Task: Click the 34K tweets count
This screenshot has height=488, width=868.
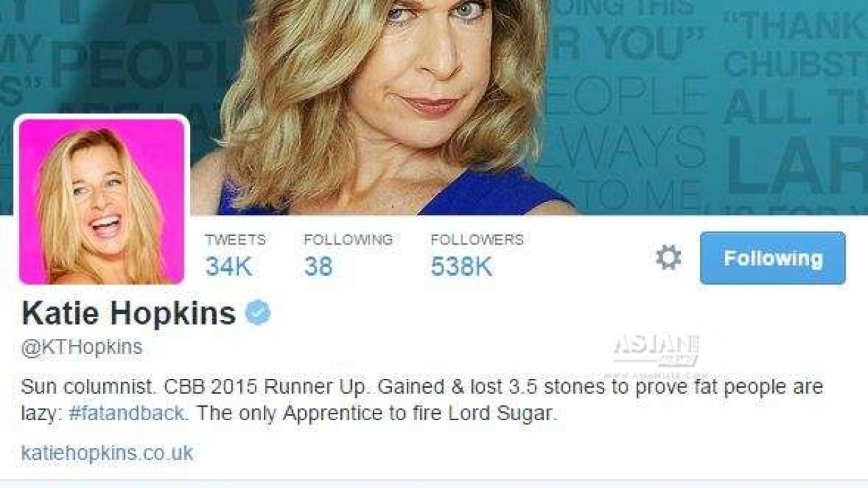Action: pos(229,266)
